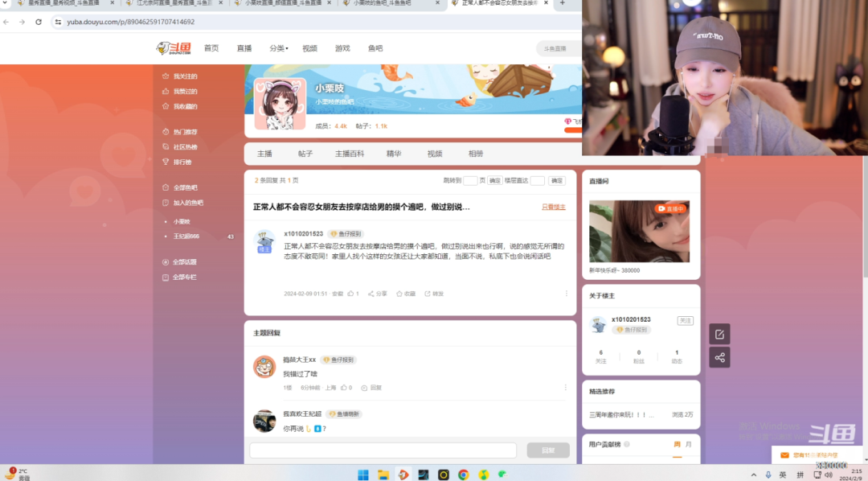Click the 全部鱼吧 icon in sidebar
The height and width of the screenshot is (481, 868).
(166, 188)
